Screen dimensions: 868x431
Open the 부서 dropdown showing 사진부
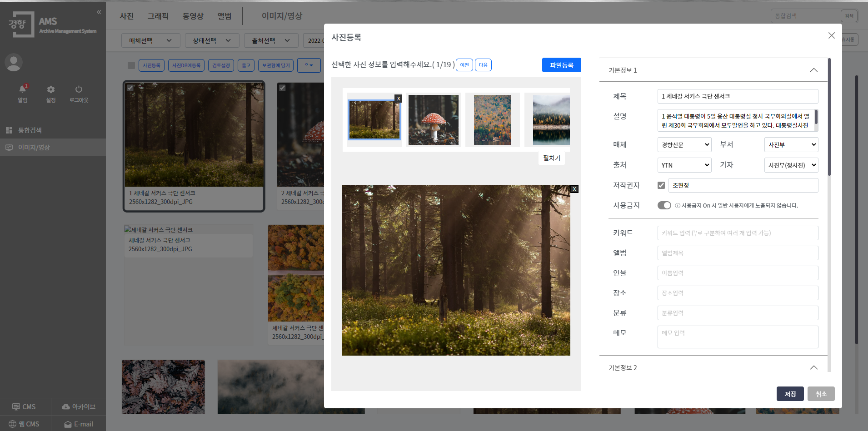pos(791,145)
